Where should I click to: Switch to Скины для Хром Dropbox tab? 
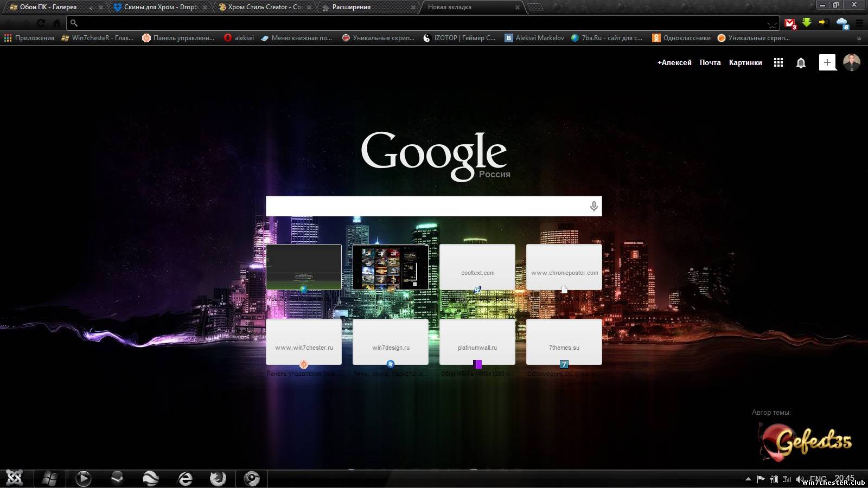(160, 7)
